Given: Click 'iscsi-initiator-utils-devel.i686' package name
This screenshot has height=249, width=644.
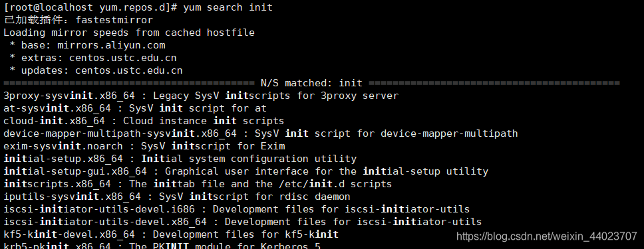Looking at the screenshot, I should [99, 209].
